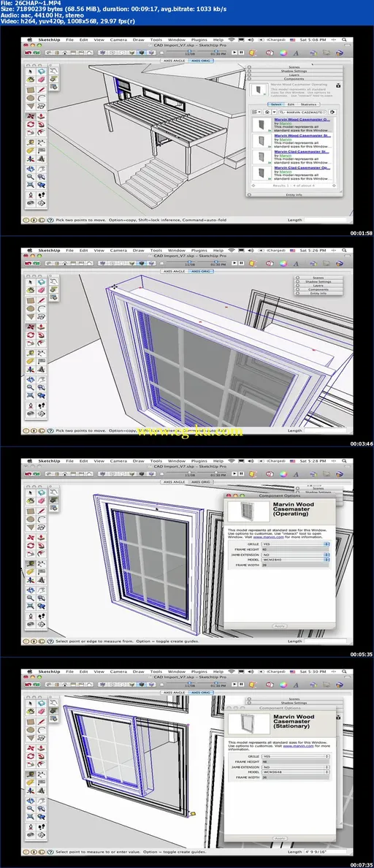Image resolution: width=374 pixels, height=868 pixels.
Task: Activate the Move tool in the 00:01:58 frame
Action: point(31,115)
